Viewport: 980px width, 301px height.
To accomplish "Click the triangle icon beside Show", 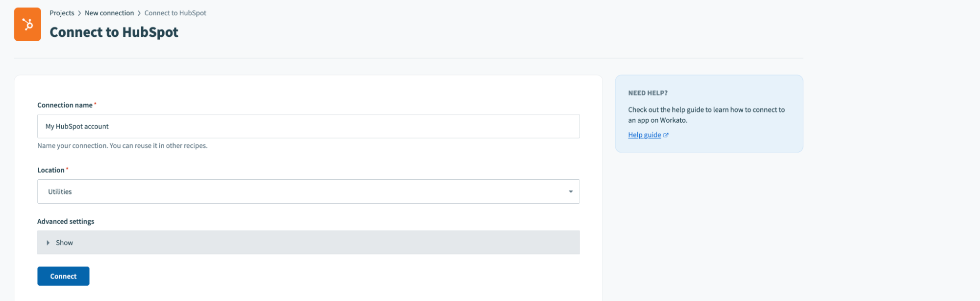I will [x=48, y=243].
